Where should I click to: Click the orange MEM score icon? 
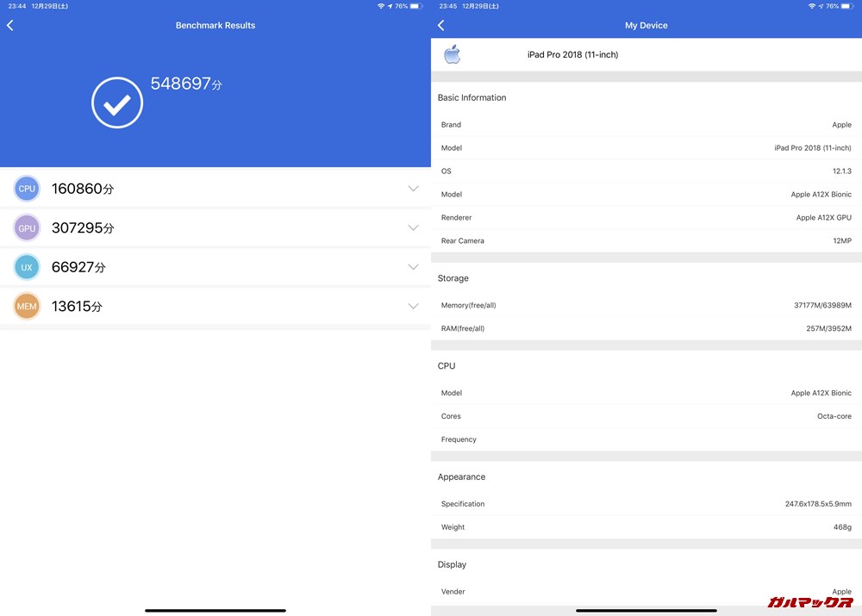point(27,306)
